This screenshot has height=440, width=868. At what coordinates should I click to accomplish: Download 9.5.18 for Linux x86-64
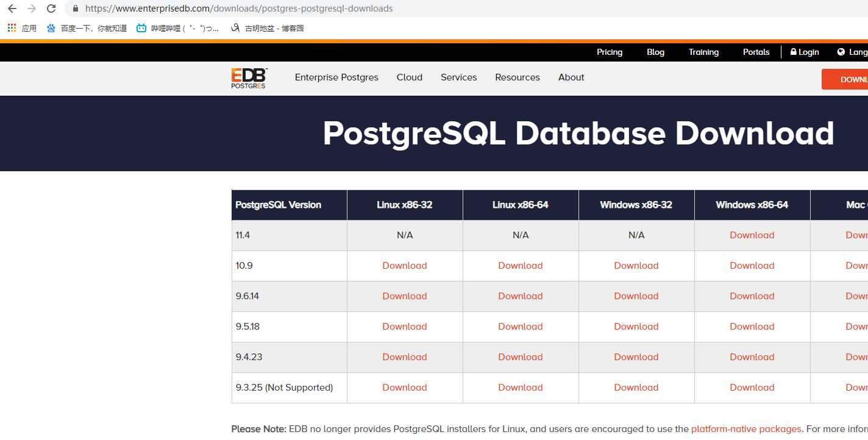click(521, 327)
